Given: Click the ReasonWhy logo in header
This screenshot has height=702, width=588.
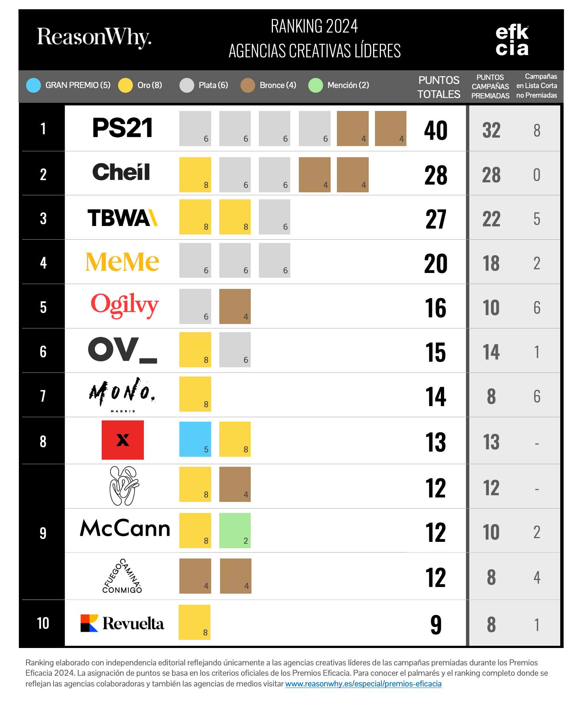Looking at the screenshot, I should click(94, 38).
